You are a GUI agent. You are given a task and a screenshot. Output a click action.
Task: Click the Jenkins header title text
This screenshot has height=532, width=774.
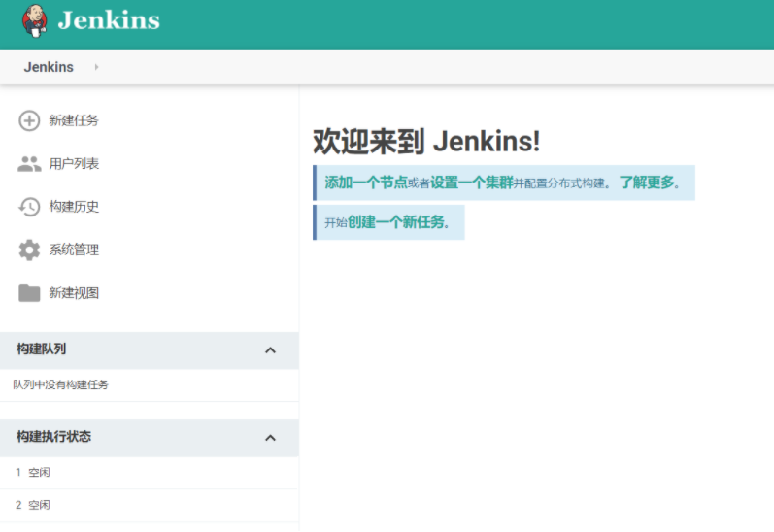109,20
